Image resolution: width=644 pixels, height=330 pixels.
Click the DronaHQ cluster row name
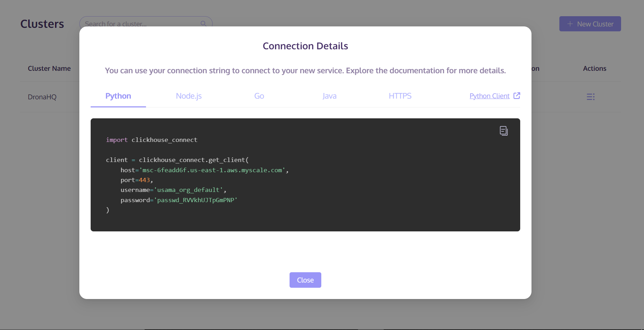[42, 97]
